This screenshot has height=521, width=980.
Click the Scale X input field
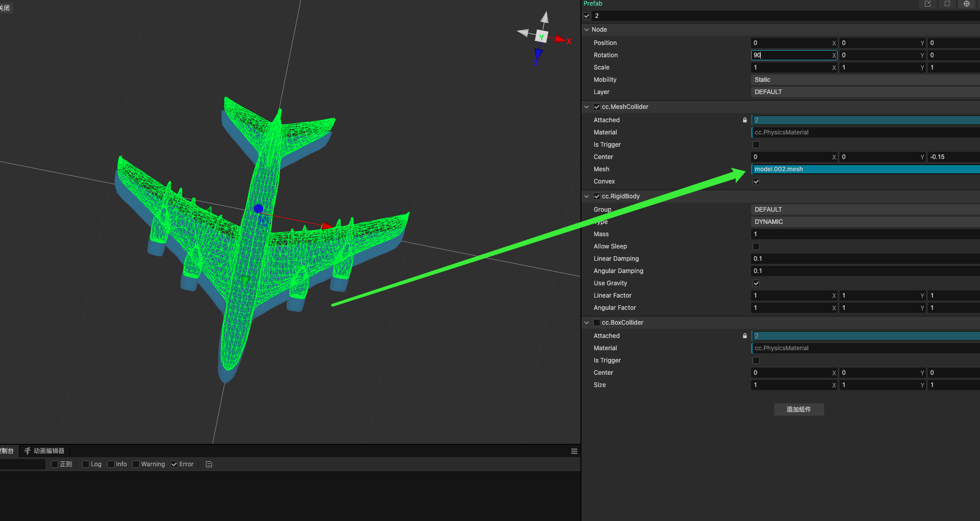point(794,67)
